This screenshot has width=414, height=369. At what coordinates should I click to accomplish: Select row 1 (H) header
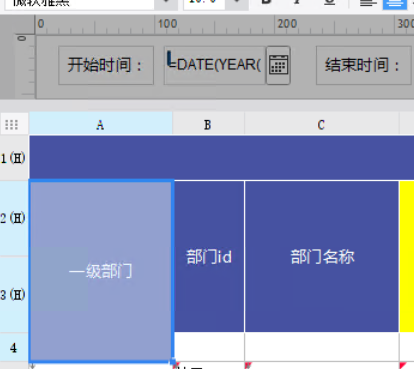pos(14,158)
